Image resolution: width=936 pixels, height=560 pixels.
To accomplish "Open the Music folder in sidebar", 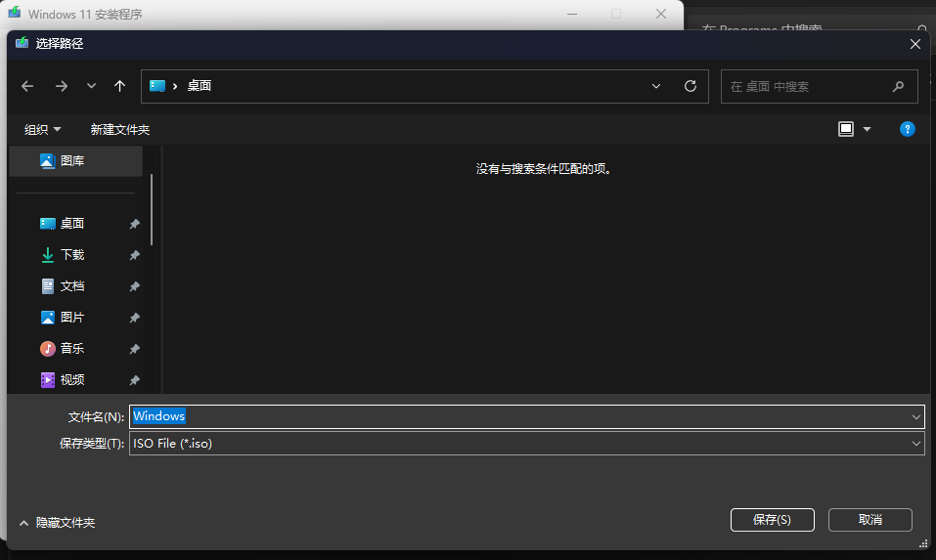I will (x=72, y=349).
